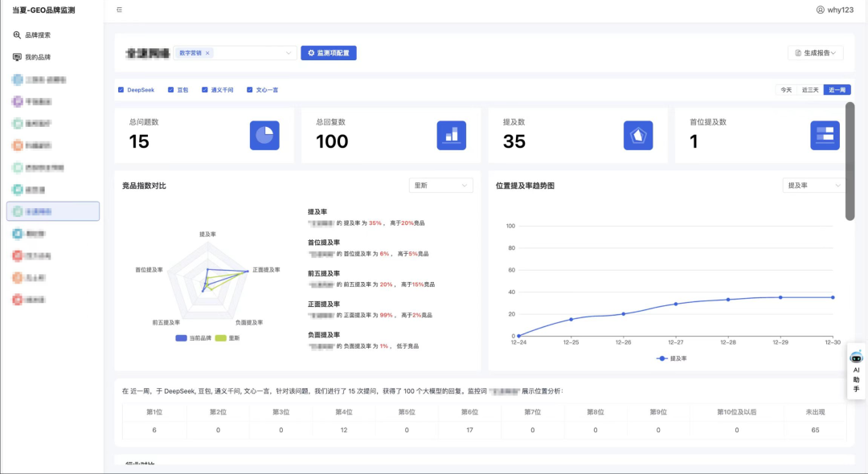Click the 监测项配置 button
Image resolution: width=868 pixels, height=474 pixels.
pyautogui.click(x=329, y=53)
